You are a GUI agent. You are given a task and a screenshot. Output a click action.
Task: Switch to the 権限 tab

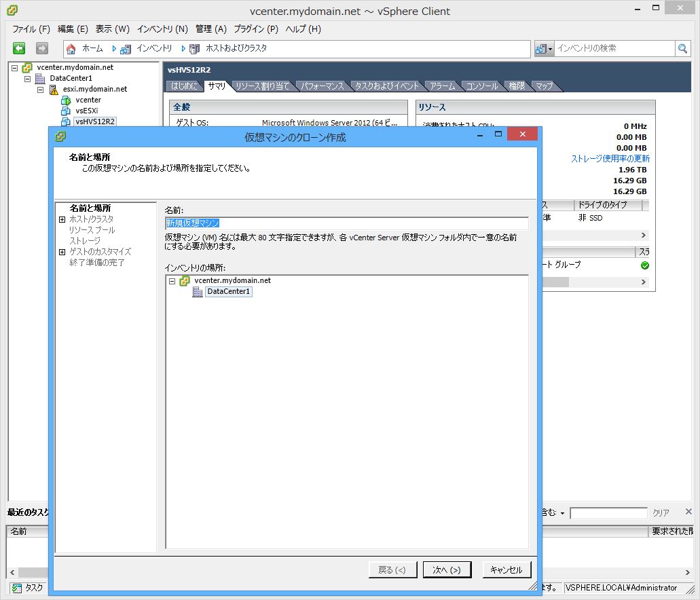(x=517, y=86)
